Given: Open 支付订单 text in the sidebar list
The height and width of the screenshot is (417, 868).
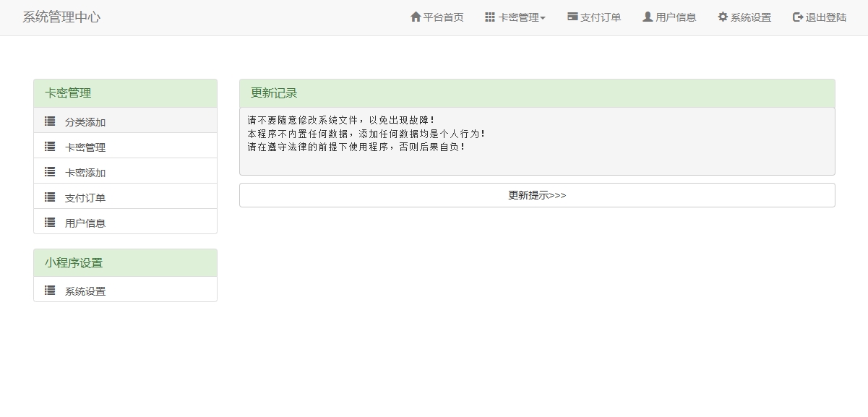Looking at the screenshot, I should (85, 198).
